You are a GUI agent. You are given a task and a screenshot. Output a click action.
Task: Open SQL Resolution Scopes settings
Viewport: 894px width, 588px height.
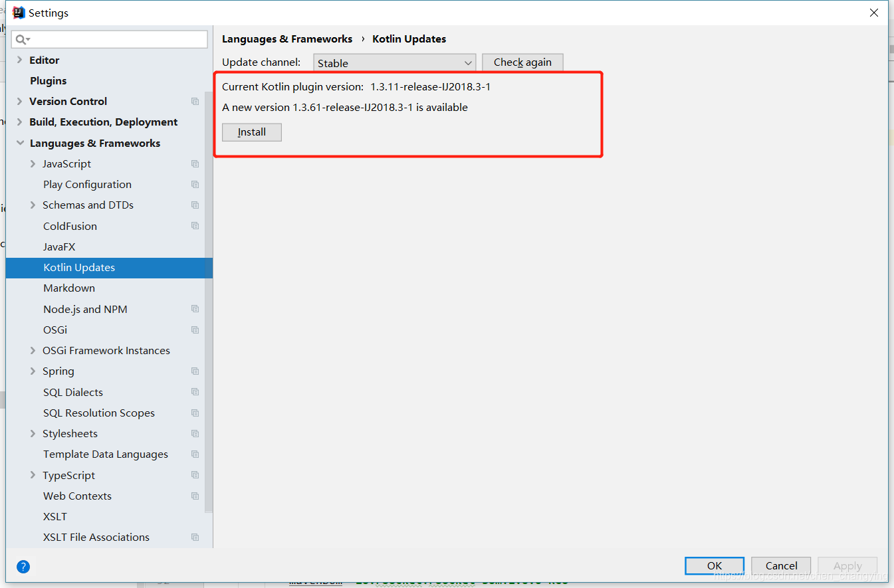(99, 413)
